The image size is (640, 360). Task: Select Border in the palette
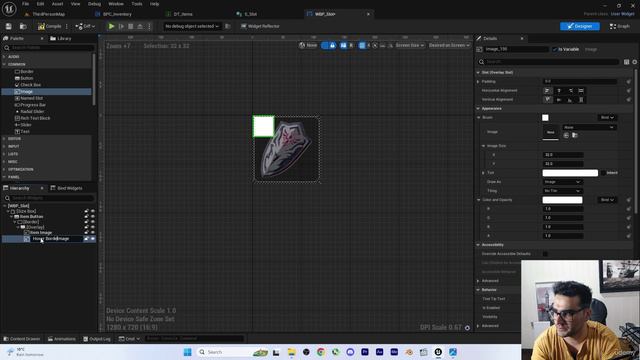(27, 71)
